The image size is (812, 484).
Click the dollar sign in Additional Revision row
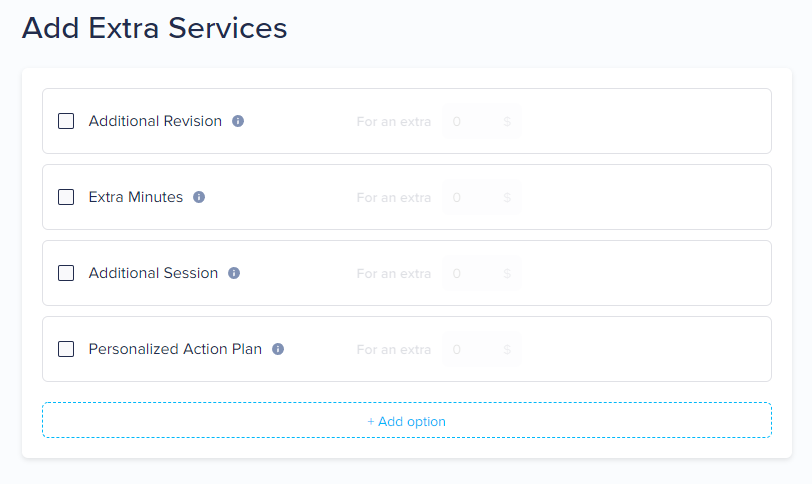coord(507,122)
